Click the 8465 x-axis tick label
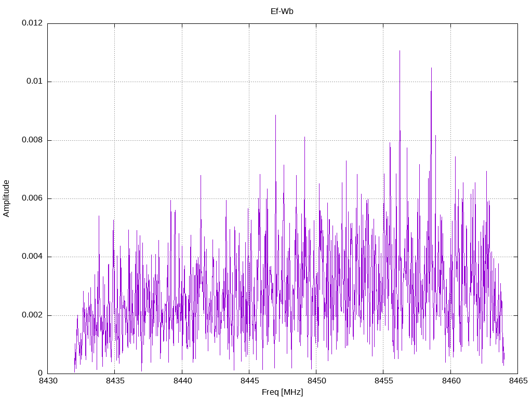 518,381
